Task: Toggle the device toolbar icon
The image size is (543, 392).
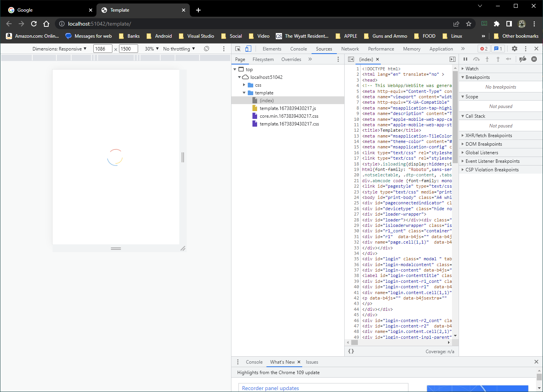Action: 248,49
